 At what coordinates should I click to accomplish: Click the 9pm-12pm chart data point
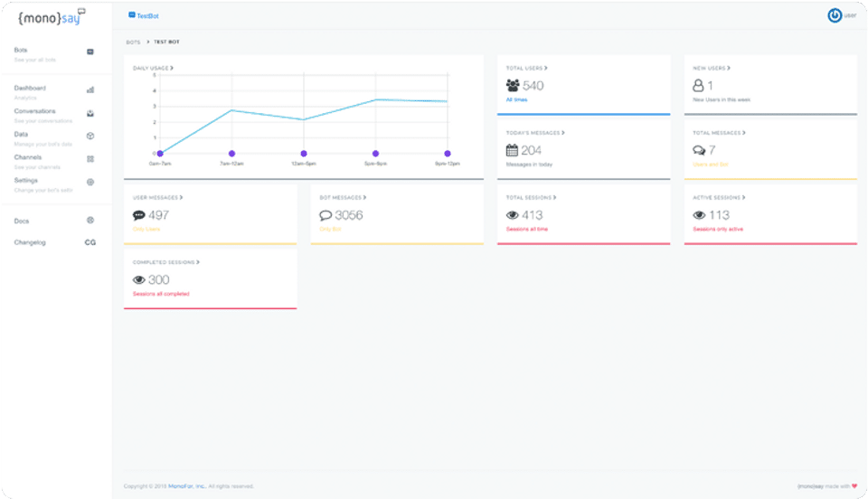pos(448,154)
